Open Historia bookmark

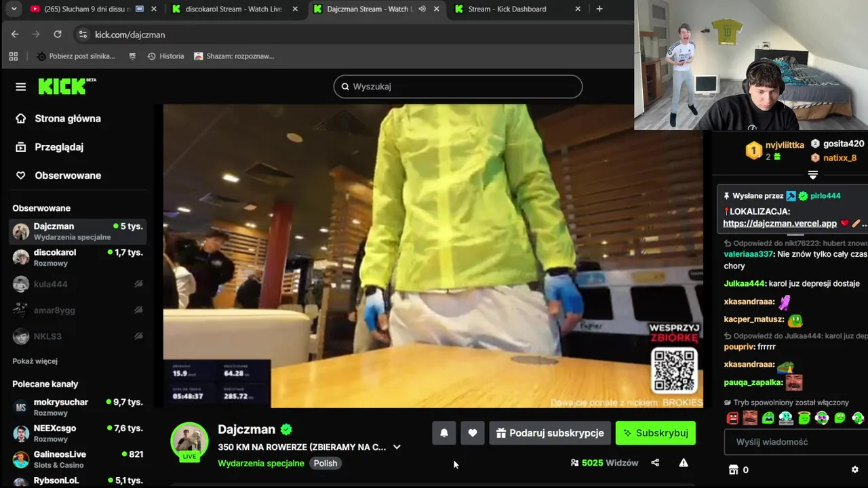point(165,56)
